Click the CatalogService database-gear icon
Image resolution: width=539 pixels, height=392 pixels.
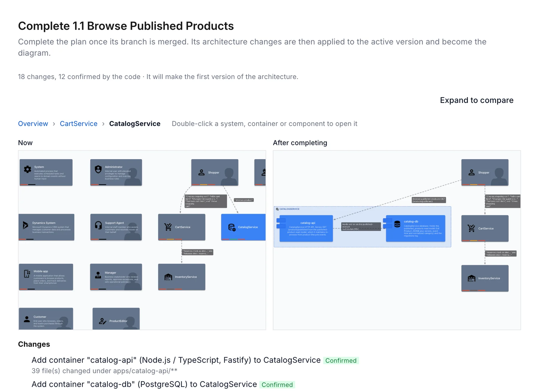pyautogui.click(x=232, y=227)
